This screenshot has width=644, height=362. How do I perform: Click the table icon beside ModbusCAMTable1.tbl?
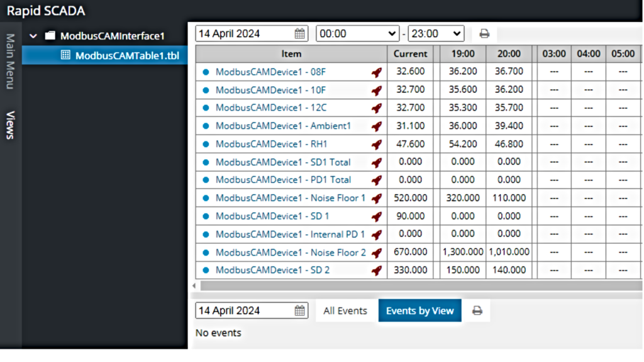pos(65,55)
